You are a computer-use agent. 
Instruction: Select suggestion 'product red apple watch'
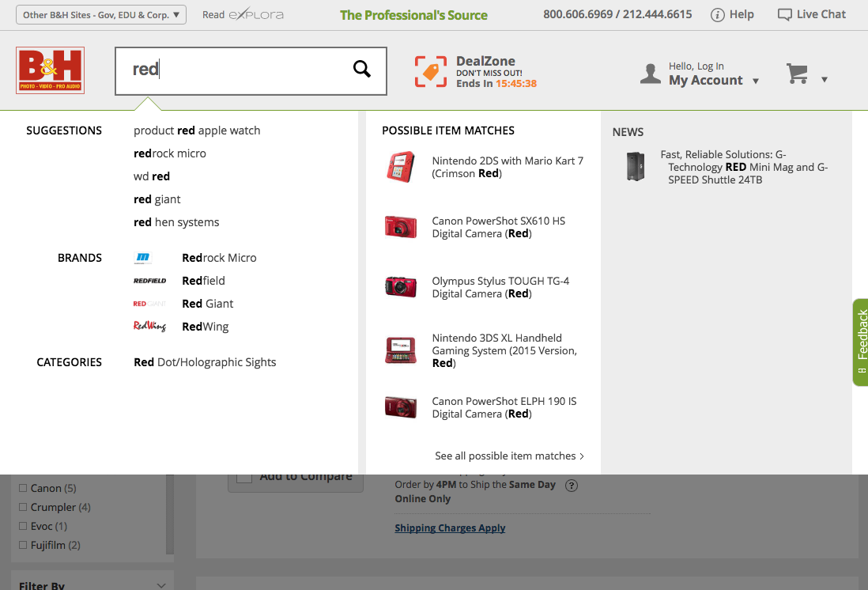197,130
